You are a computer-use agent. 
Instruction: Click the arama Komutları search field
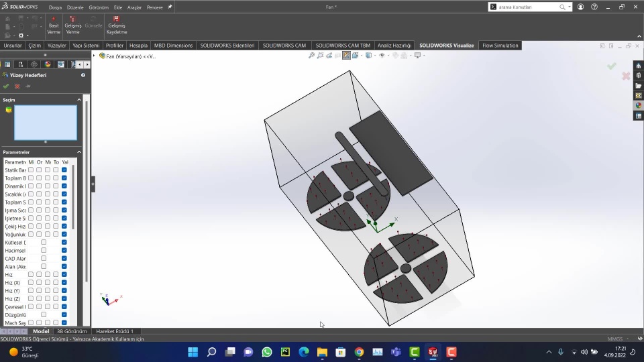pos(528,7)
